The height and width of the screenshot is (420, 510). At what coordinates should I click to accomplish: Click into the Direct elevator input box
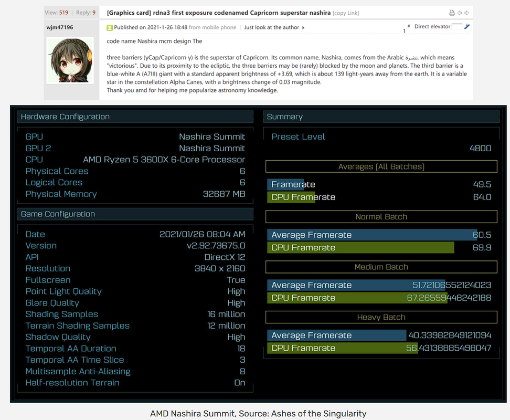[457, 27]
